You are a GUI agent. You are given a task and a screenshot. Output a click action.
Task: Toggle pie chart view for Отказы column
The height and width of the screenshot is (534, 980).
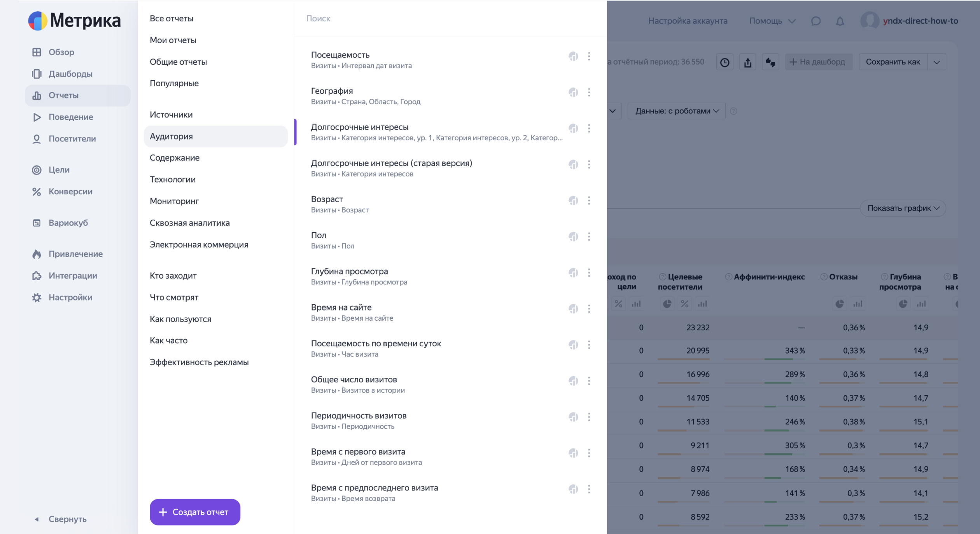[x=840, y=304]
